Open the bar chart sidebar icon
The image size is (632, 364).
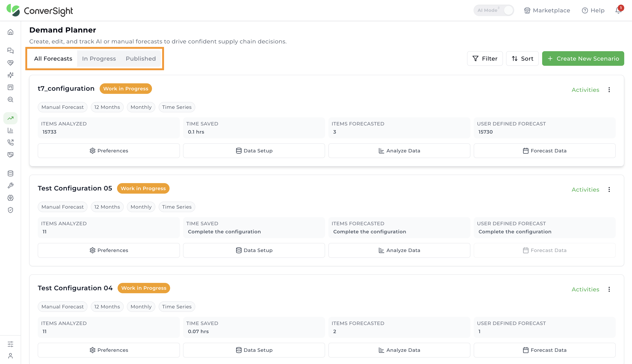point(10,130)
